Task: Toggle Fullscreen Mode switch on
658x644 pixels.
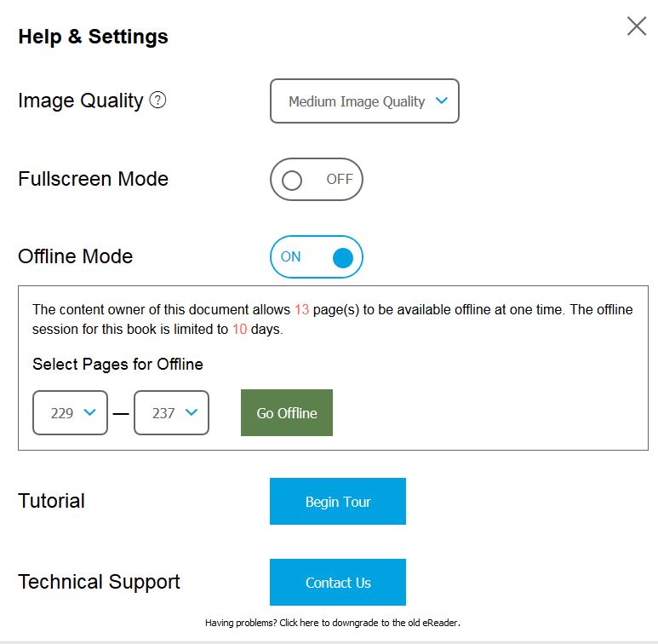Action: tap(317, 179)
